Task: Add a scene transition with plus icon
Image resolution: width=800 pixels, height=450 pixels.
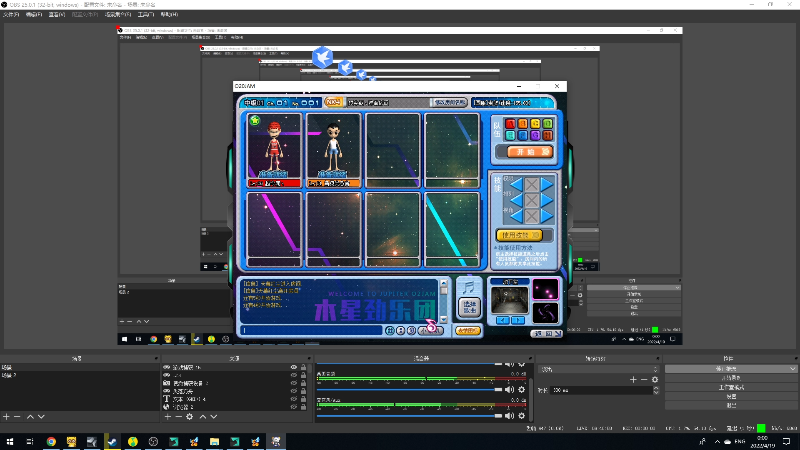Action: 633,380
